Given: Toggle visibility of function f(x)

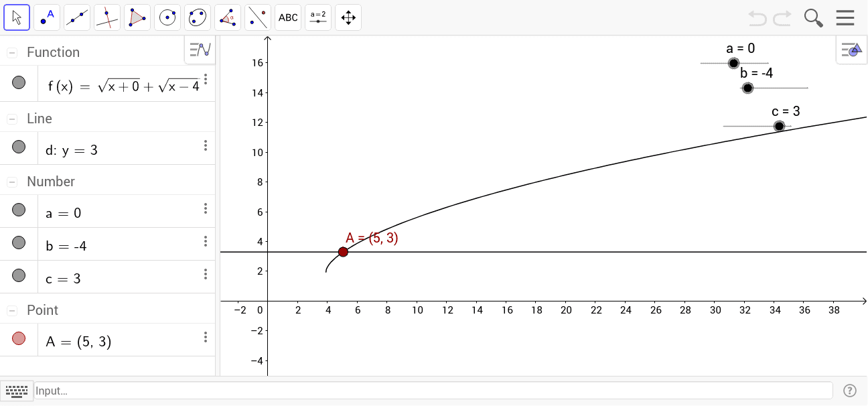Looking at the screenshot, I should tap(19, 83).
